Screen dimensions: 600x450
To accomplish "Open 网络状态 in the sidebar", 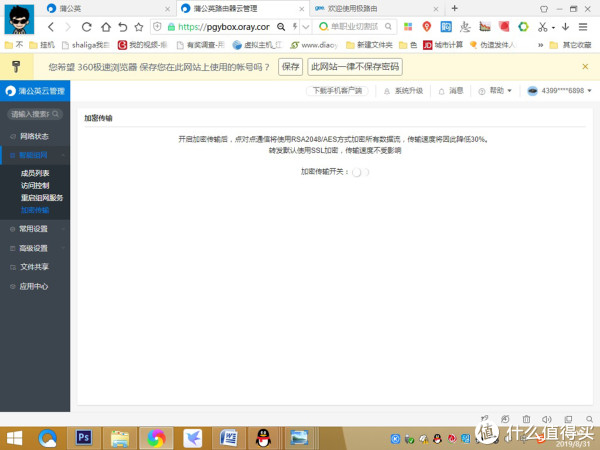I will pyautogui.click(x=35, y=136).
